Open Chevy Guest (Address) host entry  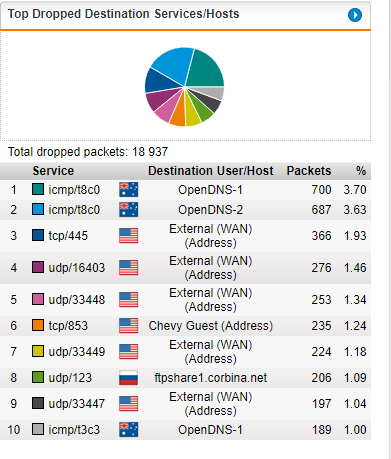(211, 326)
